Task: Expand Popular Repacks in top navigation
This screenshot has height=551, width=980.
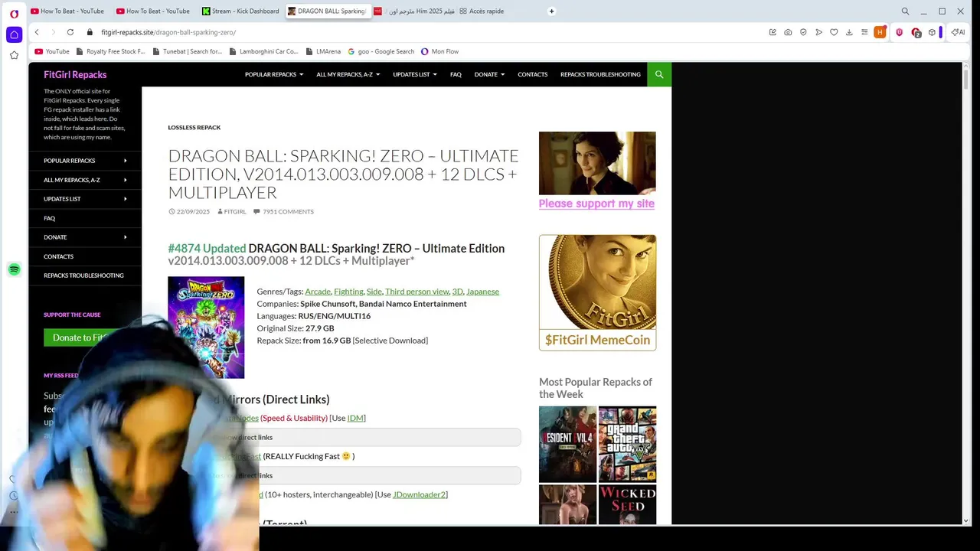Action: click(274, 74)
